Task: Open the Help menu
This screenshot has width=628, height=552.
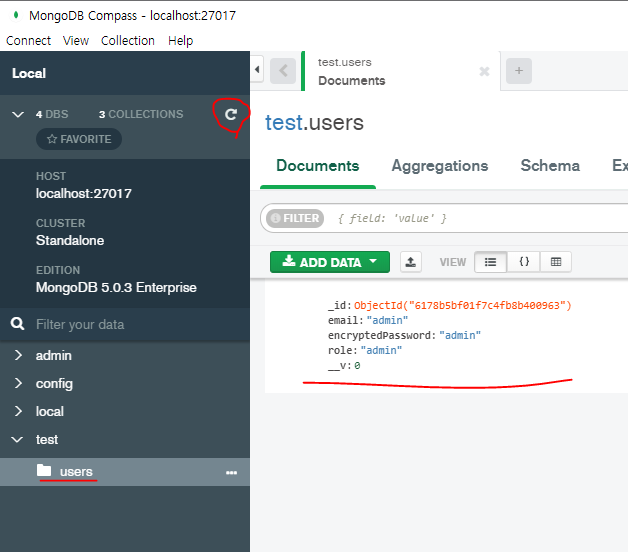Action: click(180, 40)
